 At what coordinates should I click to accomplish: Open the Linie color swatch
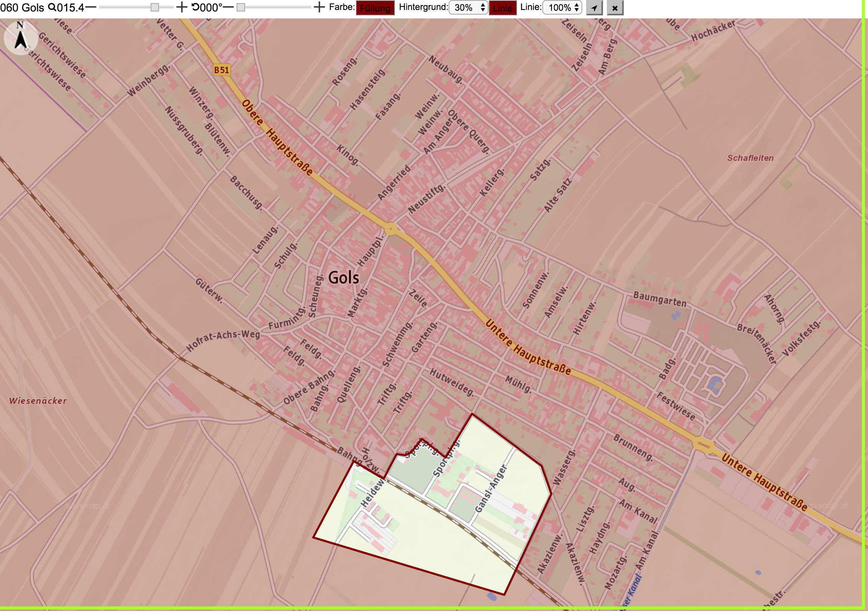[x=502, y=8]
